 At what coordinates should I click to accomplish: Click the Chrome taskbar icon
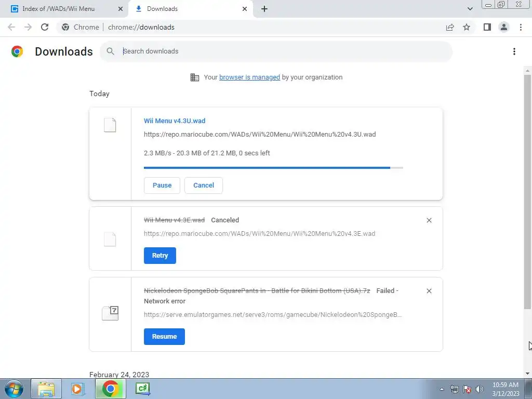point(110,389)
